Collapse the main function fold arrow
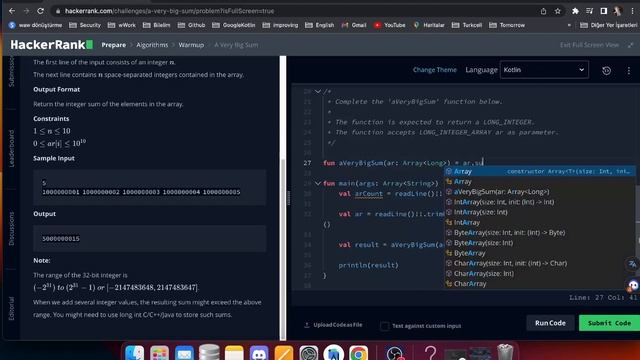The height and width of the screenshot is (360, 640). (318, 183)
